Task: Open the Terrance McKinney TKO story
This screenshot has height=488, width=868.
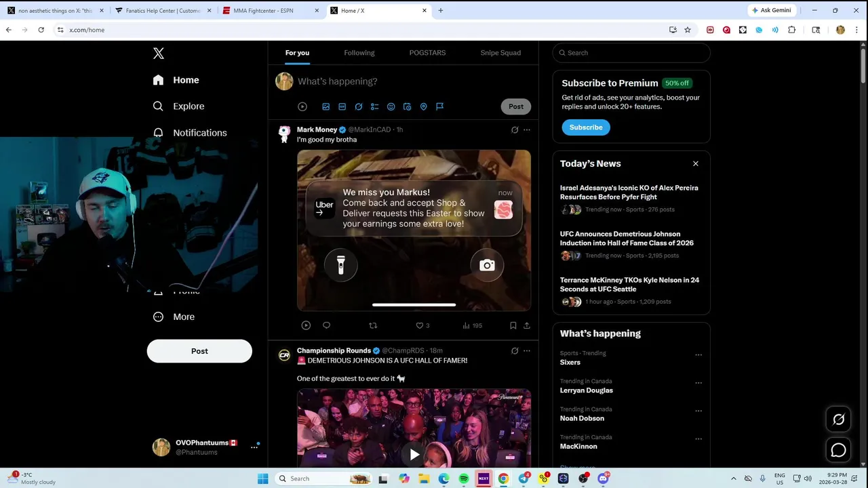Action: tap(629, 285)
